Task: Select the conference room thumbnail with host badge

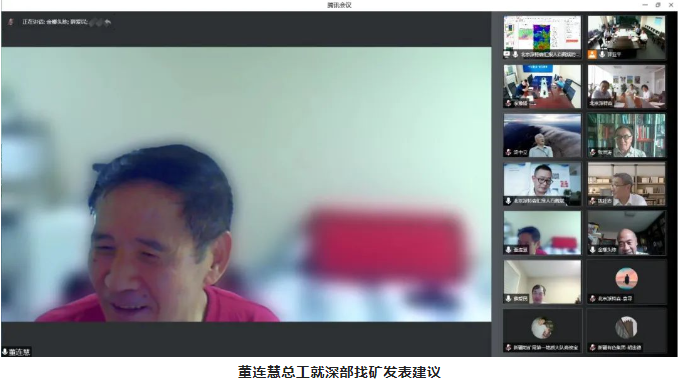Action: [626, 37]
